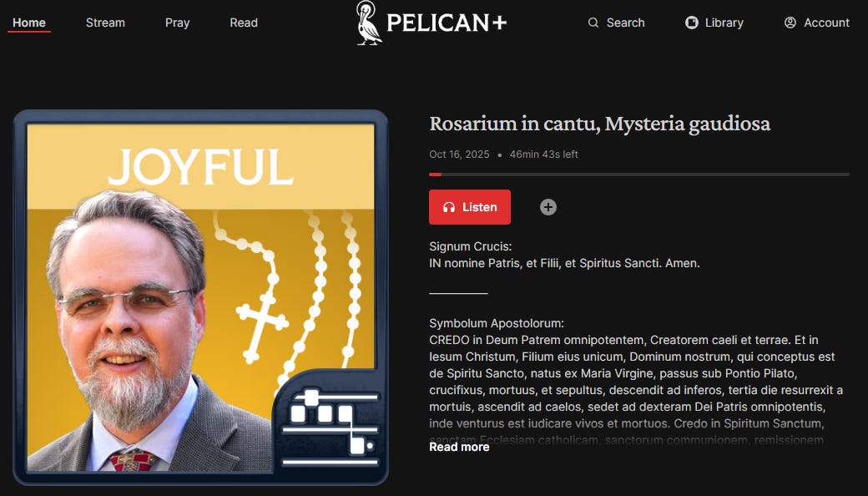The height and width of the screenshot is (496, 868).
Task: Open the Search text link
Action: coord(625,23)
